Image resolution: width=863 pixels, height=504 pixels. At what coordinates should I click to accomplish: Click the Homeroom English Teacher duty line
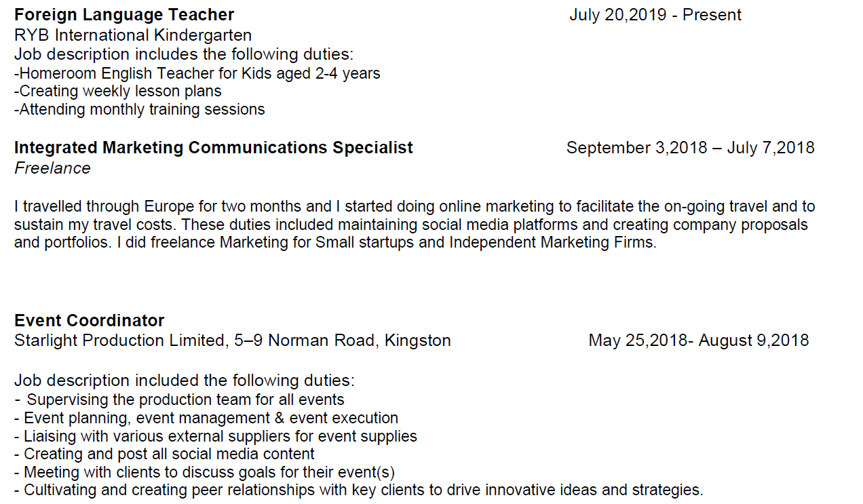click(x=197, y=73)
